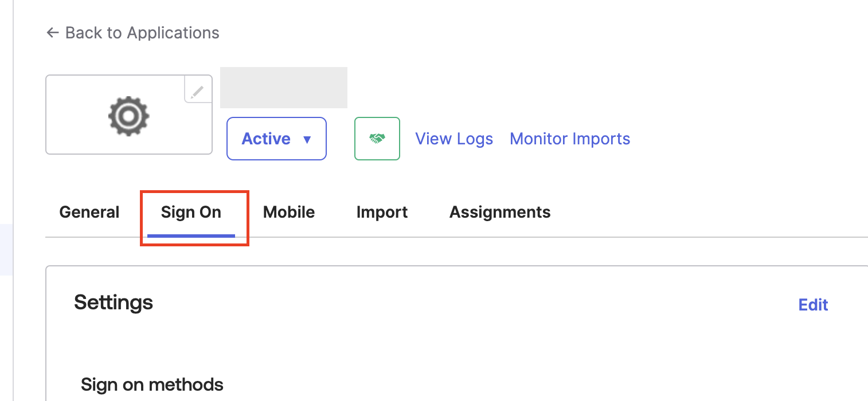Click the Settings panel heading
The height and width of the screenshot is (401, 868).
[114, 302]
